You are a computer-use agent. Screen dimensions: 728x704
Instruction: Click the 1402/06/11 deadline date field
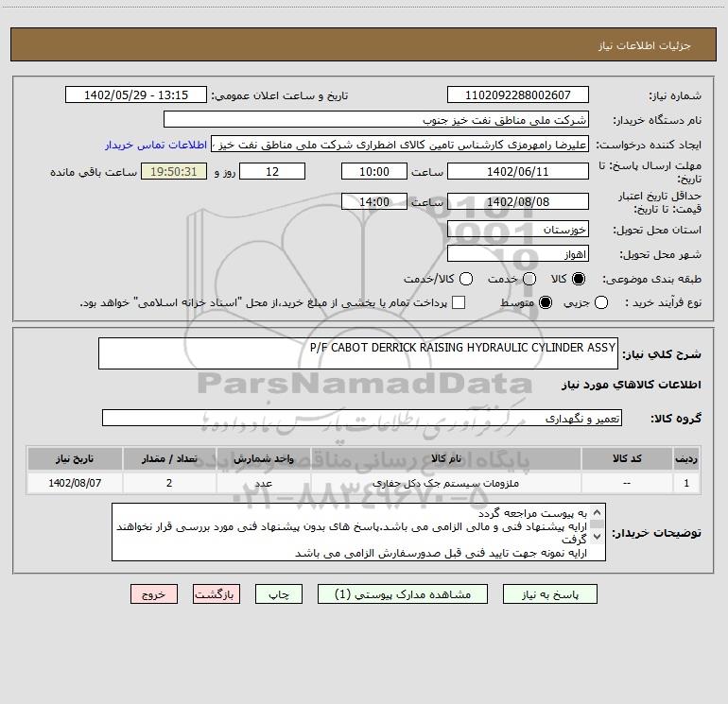[x=518, y=171]
